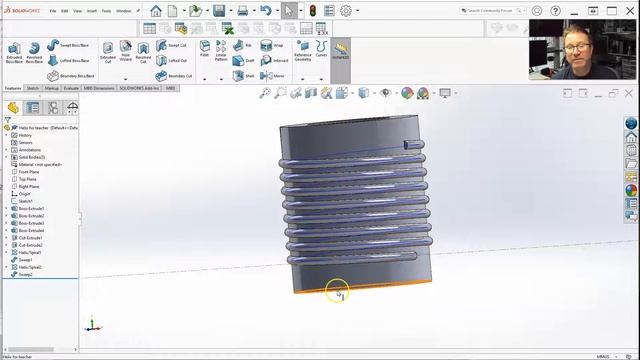This screenshot has height=360, width=640.
Task: Expand the Options gear dropdown arrow
Action: 358,11
